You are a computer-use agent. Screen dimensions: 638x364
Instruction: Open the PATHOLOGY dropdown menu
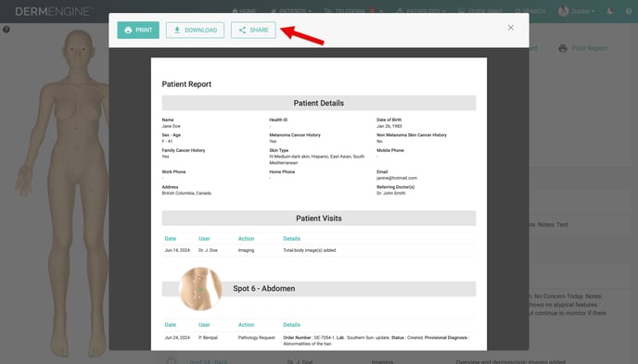pos(421,11)
